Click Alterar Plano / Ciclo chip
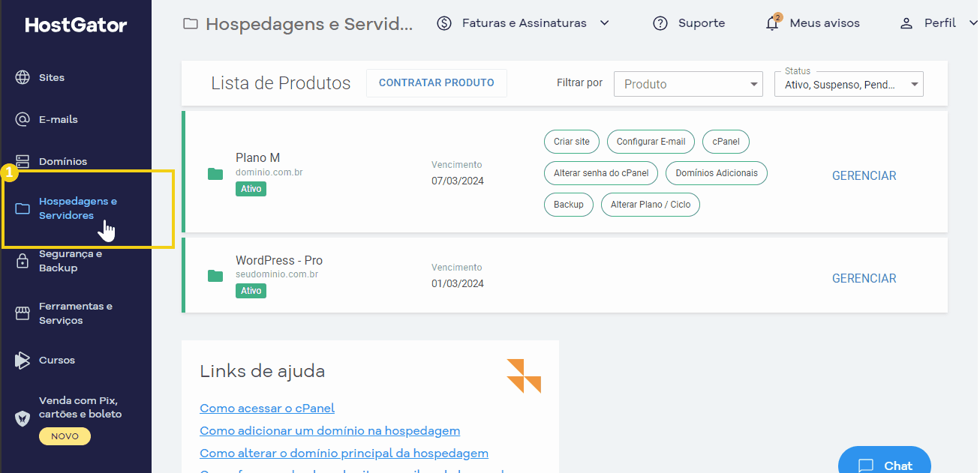 [x=651, y=205]
